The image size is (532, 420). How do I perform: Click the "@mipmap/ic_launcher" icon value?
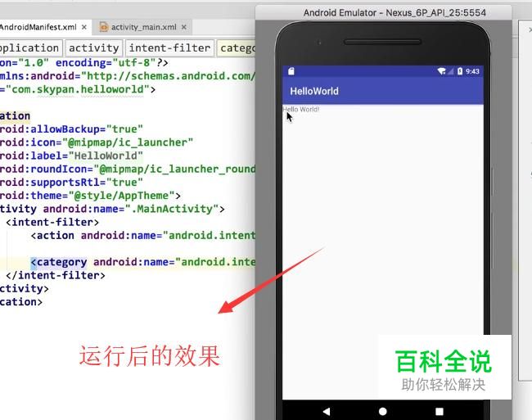coord(128,142)
